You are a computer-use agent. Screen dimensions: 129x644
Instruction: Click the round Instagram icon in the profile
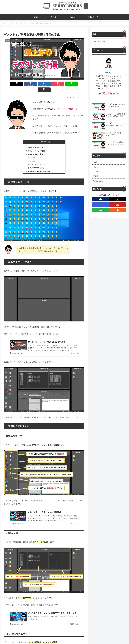107,93
